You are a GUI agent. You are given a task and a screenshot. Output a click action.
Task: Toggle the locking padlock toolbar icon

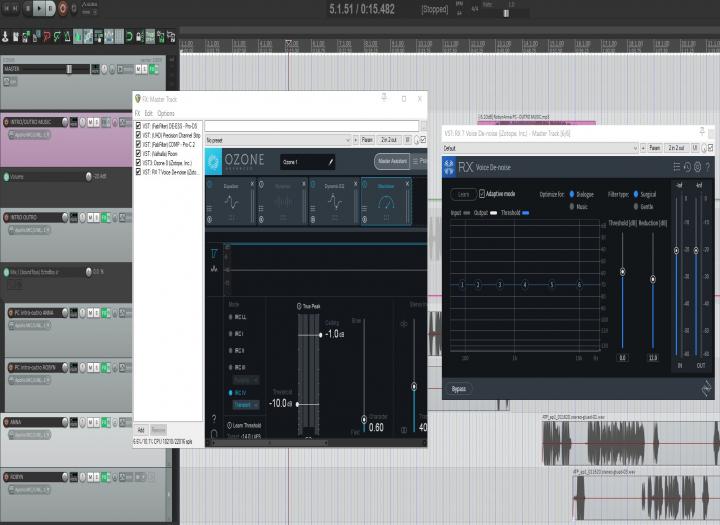140,36
